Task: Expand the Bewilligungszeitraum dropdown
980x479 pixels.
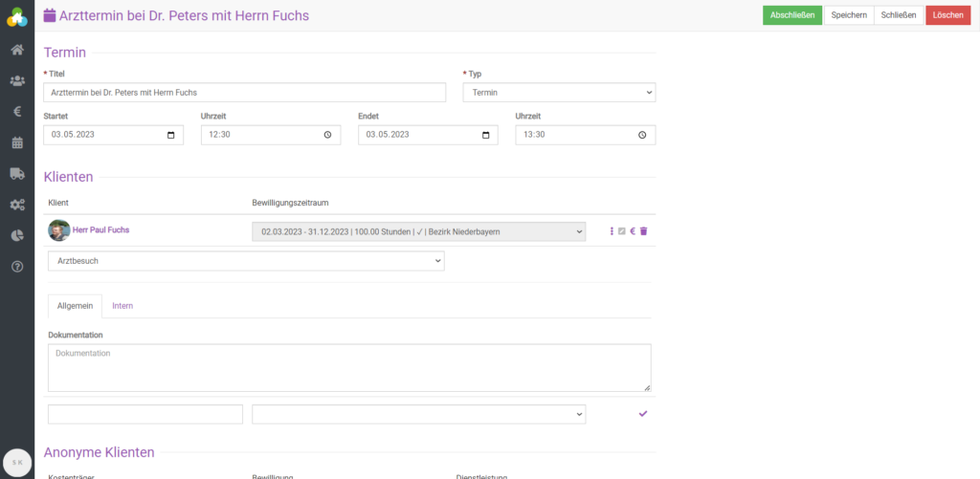Action: pyautogui.click(x=418, y=231)
